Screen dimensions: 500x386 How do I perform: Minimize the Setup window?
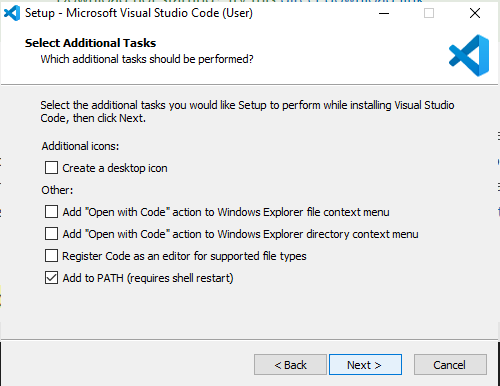click(x=384, y=13)
